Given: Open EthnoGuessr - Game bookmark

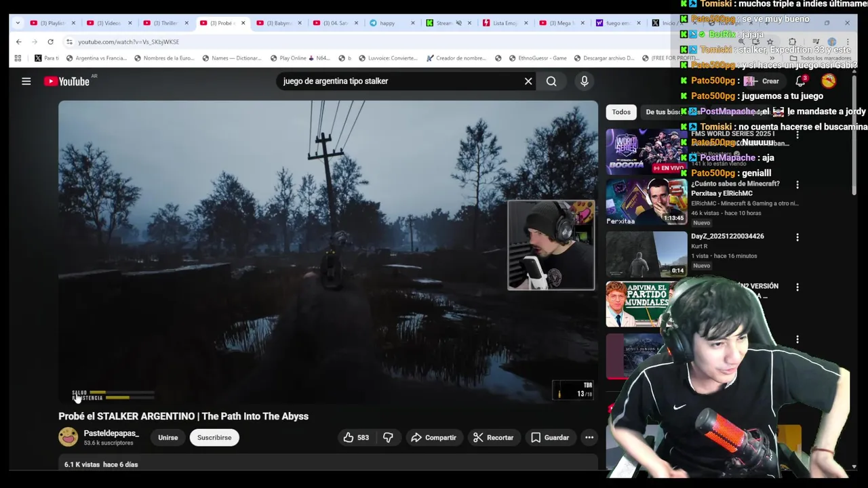Looking at the screenshot, I should tap(537, 58).
